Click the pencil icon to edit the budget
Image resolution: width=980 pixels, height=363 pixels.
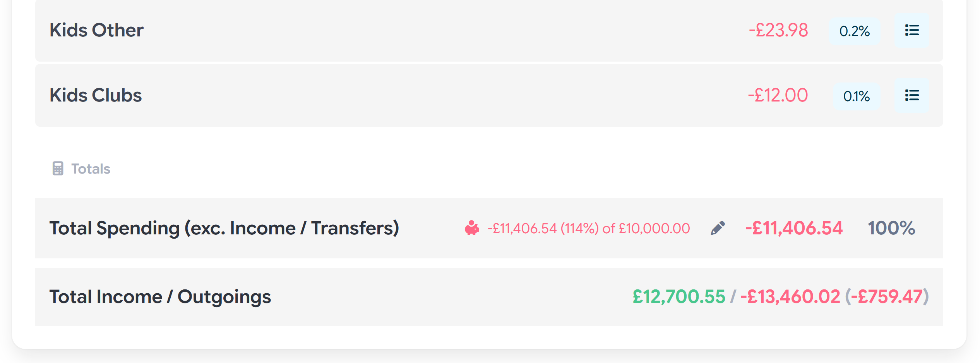(x=718, y=228)
